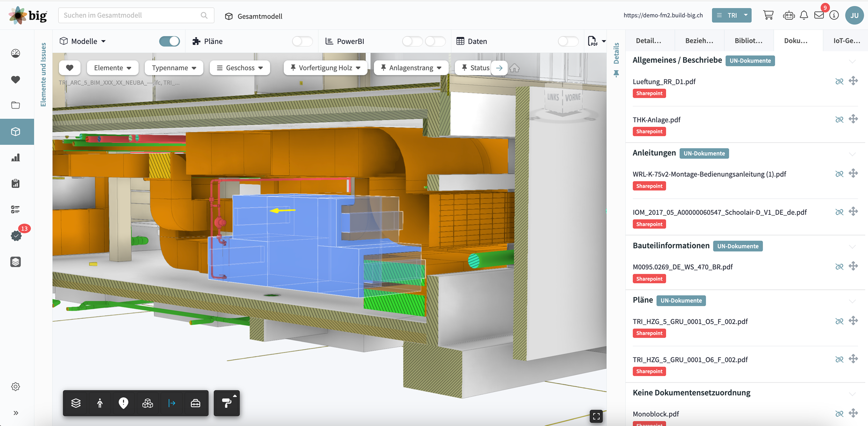
Task: Click the fullscreen icon in viewer corner
Action: tap(596, 416)
